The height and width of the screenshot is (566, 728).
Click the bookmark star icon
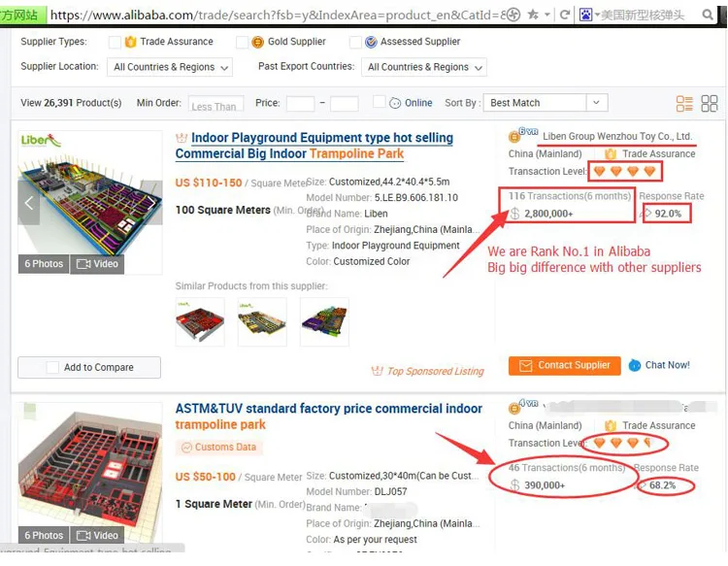tap(533, 15)
